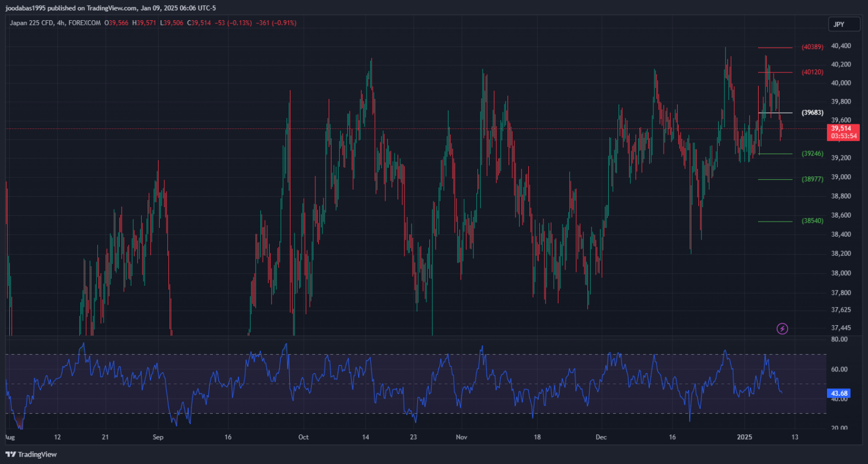Image resolution: width=868 pixels, height=464 pixels.
Task: Click the Oct label on time axis
Action: pyautogui.click(x=302, y=437)
